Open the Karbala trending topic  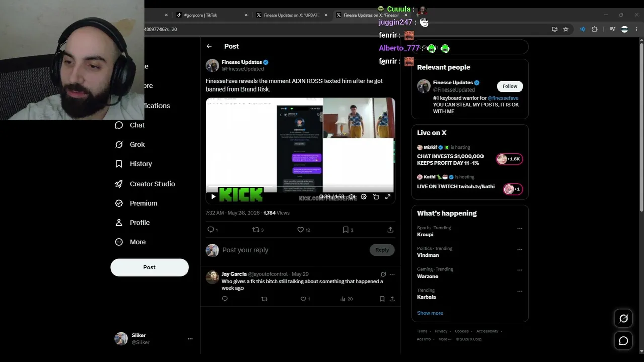pos(427,297)
